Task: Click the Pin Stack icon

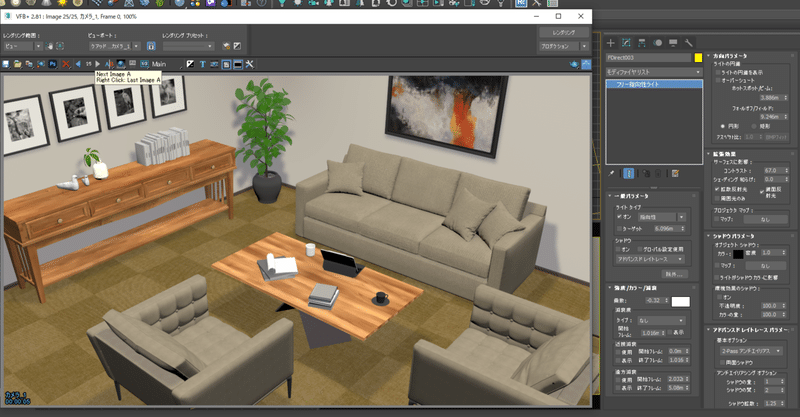Action: point(611,174)
